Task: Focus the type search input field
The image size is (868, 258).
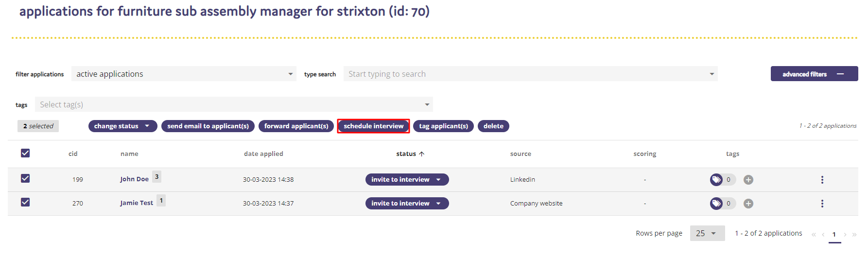Action: 530,74
